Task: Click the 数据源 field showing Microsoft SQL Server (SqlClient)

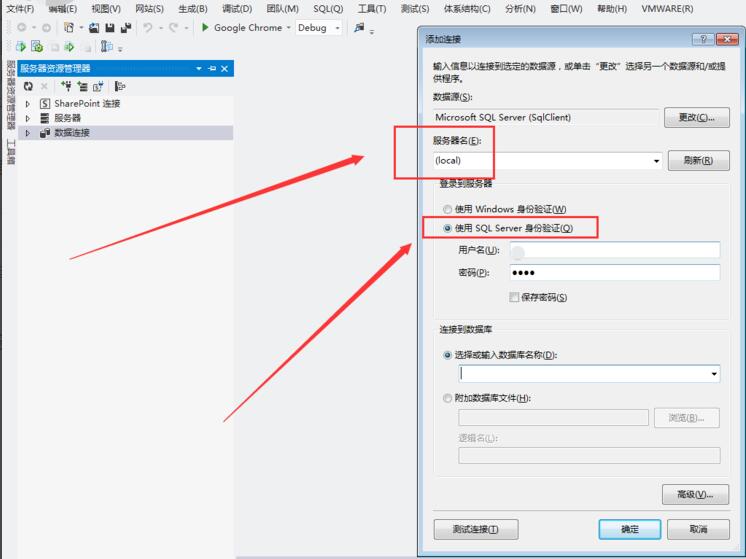Action: click(x=546, y=118)
